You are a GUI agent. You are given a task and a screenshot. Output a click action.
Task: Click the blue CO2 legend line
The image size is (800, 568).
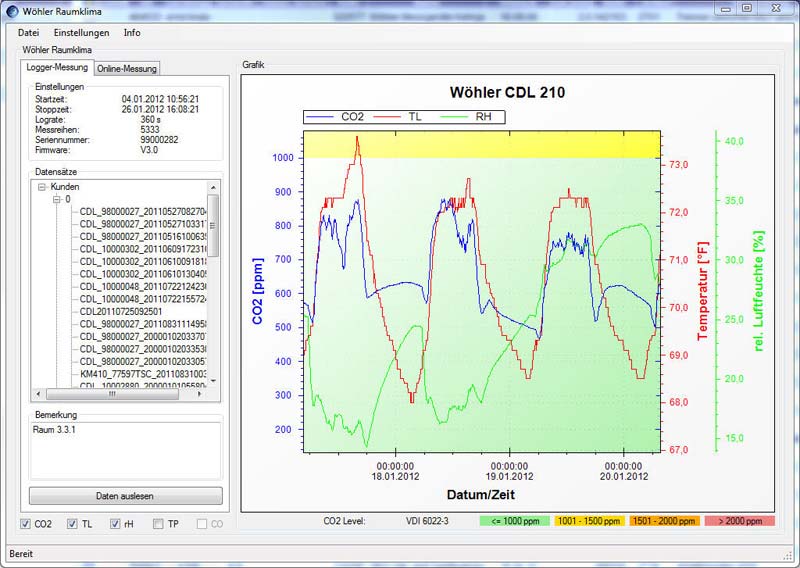click(x=322, y=117)
